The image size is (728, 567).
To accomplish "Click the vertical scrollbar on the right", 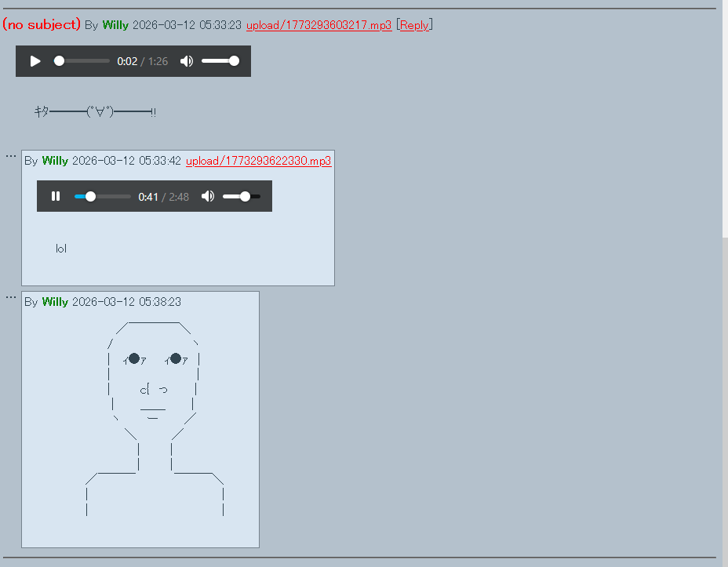I will (x=725, y=118).
